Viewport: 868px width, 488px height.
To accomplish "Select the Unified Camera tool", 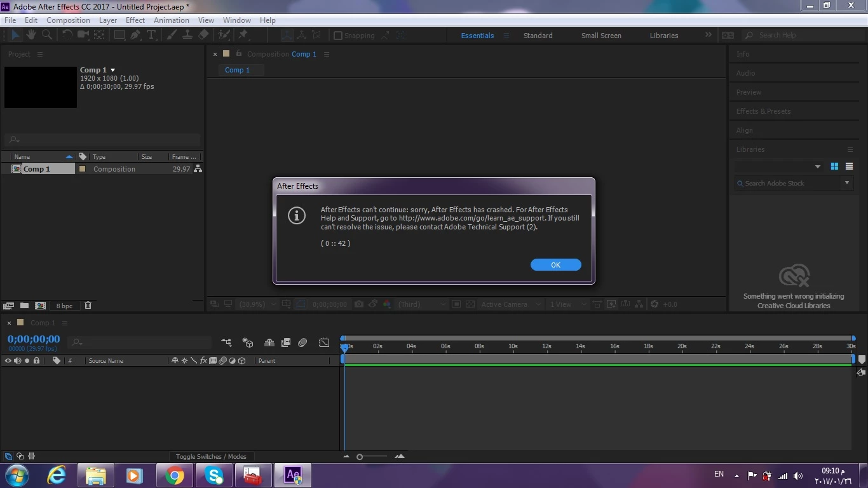I will tap(83, 35).
